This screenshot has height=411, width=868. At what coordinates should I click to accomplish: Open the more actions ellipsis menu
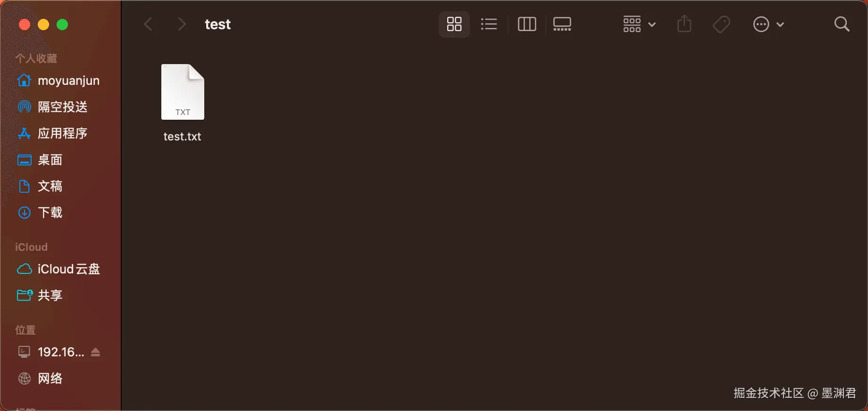(x=768, y=24)
